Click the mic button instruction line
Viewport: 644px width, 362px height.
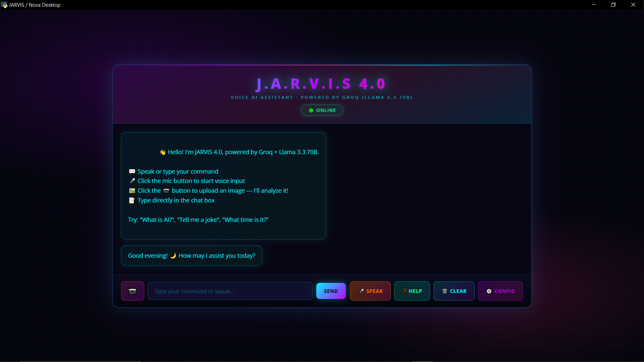(191, 181)
